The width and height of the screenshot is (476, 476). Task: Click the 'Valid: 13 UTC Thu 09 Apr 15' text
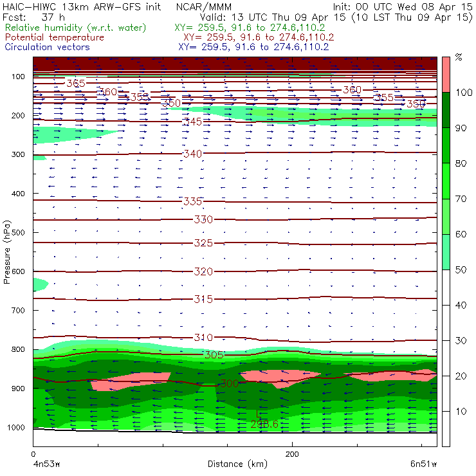(273, 17)
